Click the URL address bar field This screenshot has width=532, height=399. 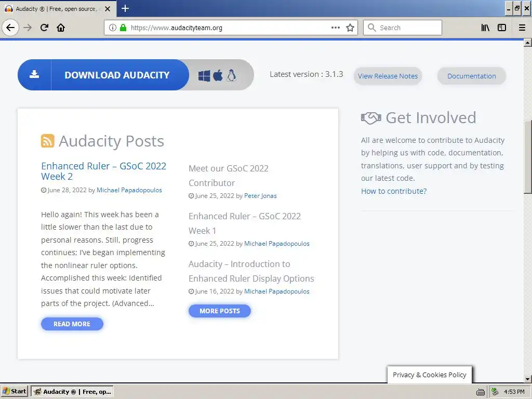[231, 28]
